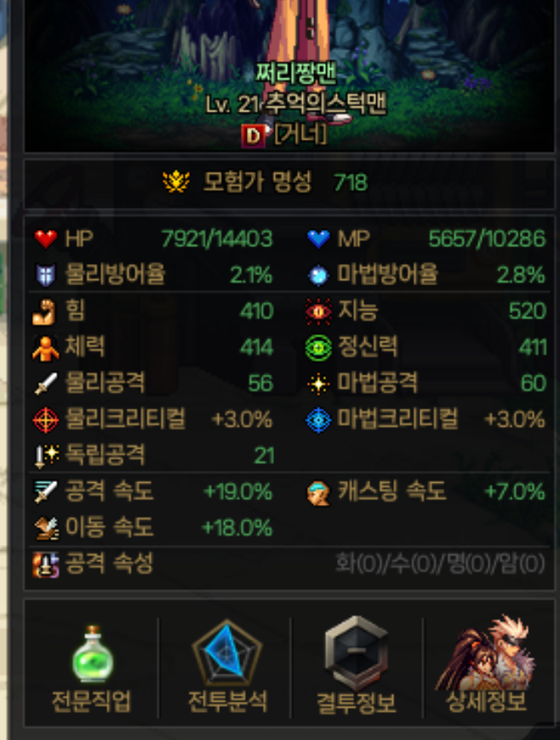
Task: Click the 물리크리티컬 red crosshair icon
Action: coord(46,420)
